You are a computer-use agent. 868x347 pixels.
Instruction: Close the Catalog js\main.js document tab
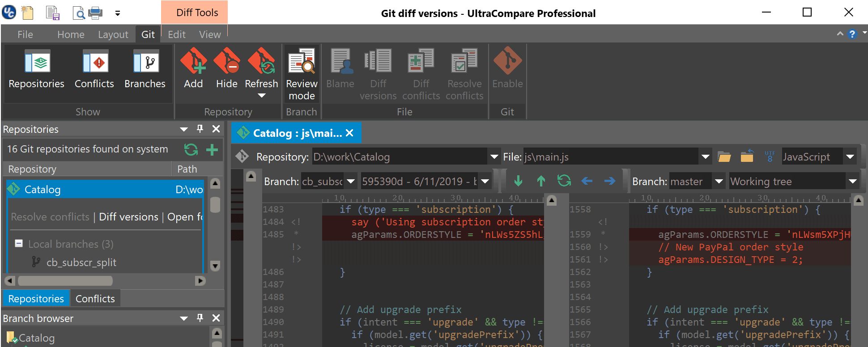(349, 133)
